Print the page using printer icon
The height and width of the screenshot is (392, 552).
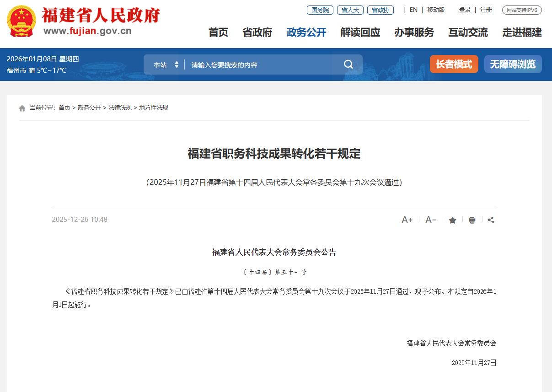coord(472,220)
